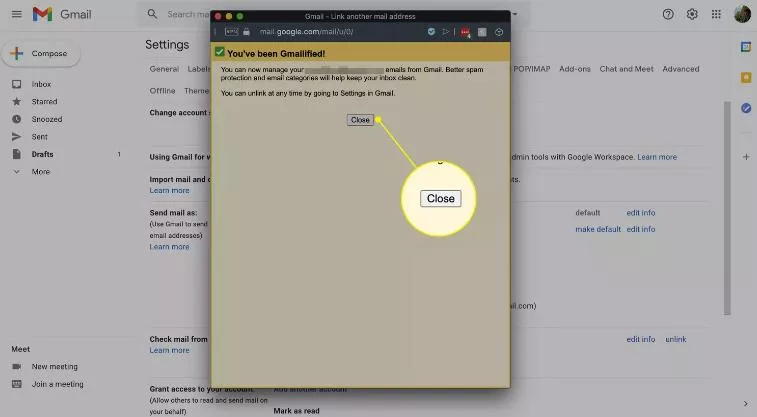Image resolution: width=757 pixels, height=417 pixels.
Task: Click Learn more under Check mail from
Action: [x=169, y=350]
